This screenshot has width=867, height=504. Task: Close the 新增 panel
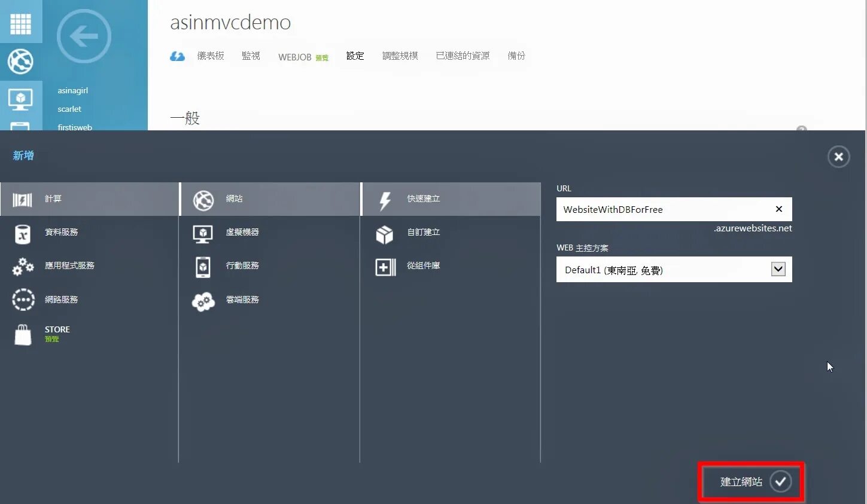pos(839,157)
